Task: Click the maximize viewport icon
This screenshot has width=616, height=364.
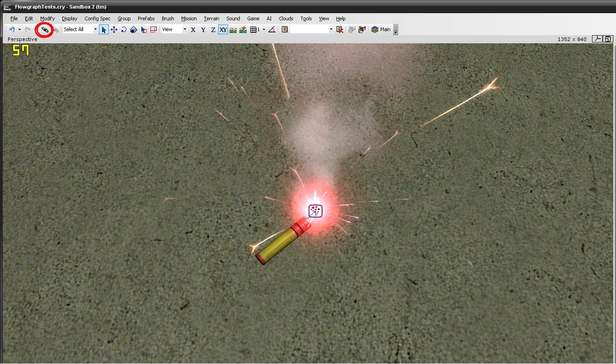Action: [608, 39]
